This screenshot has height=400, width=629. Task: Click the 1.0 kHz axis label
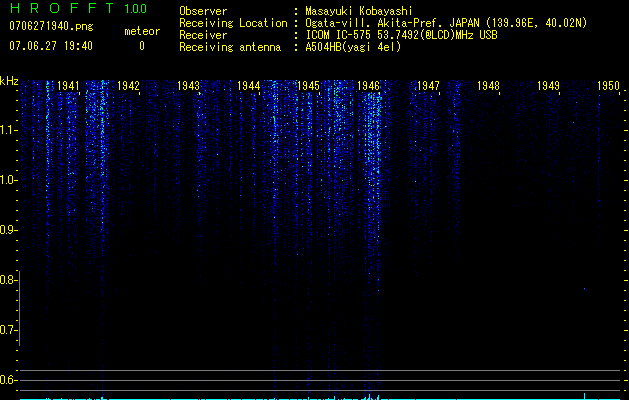[7, 180]
